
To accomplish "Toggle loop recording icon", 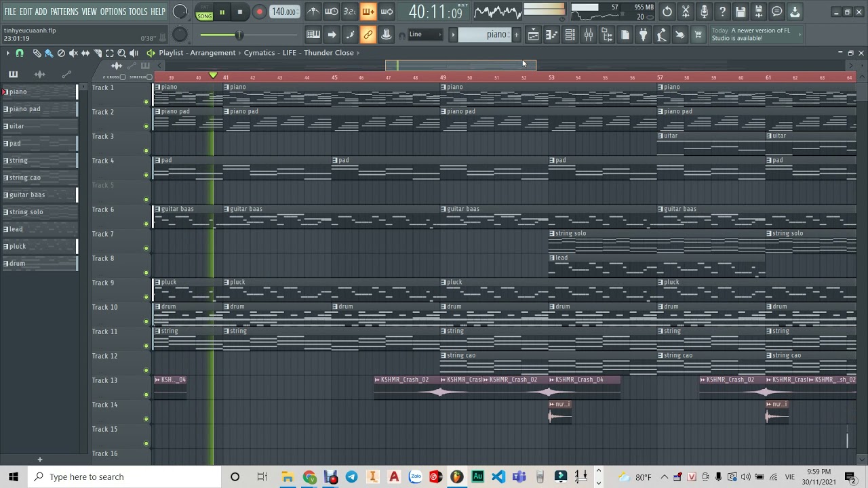I will pos(387,12).
